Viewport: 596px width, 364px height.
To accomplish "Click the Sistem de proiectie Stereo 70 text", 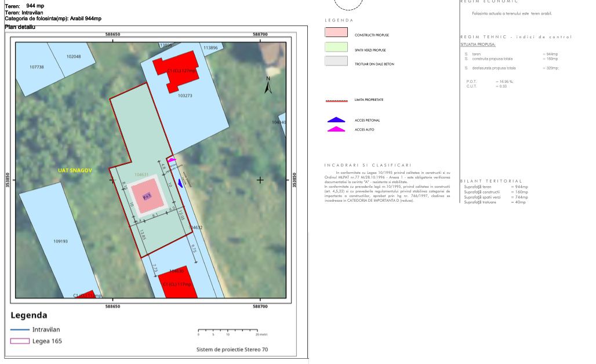I will point(232,350).
